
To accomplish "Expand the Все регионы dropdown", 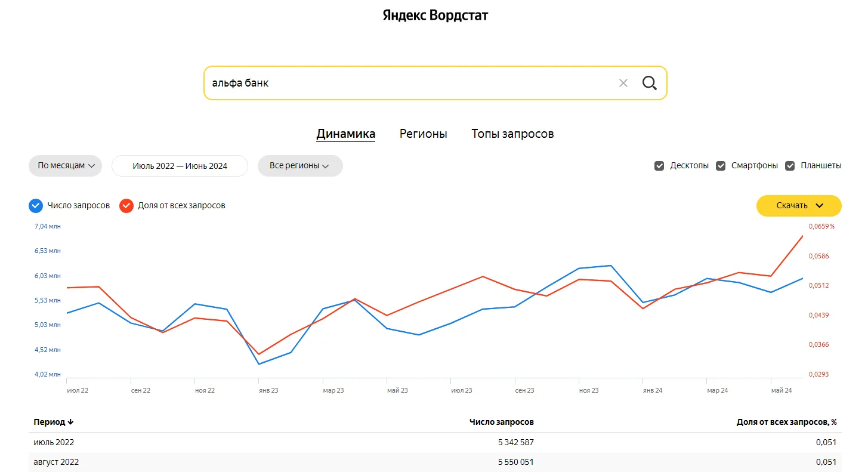I will pos(300,166).
